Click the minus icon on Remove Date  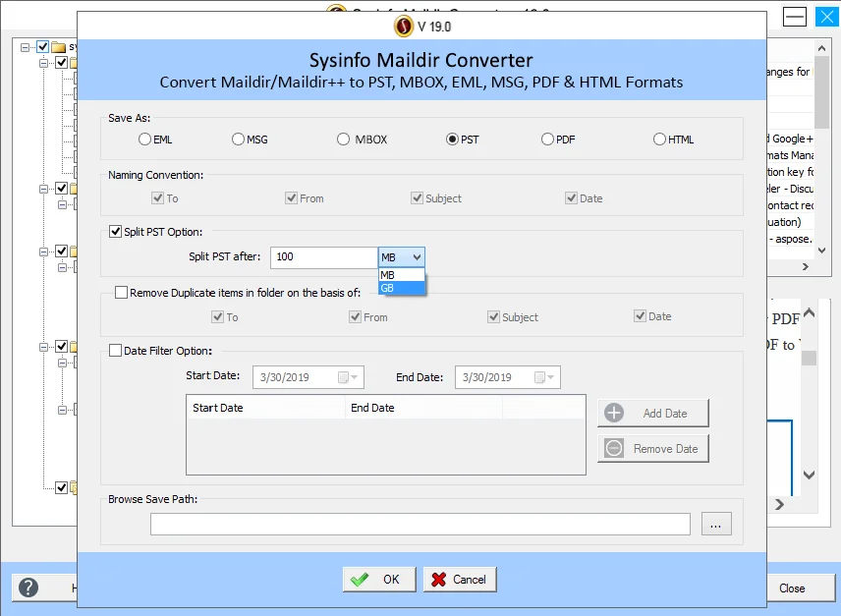(x=614, y=448)
